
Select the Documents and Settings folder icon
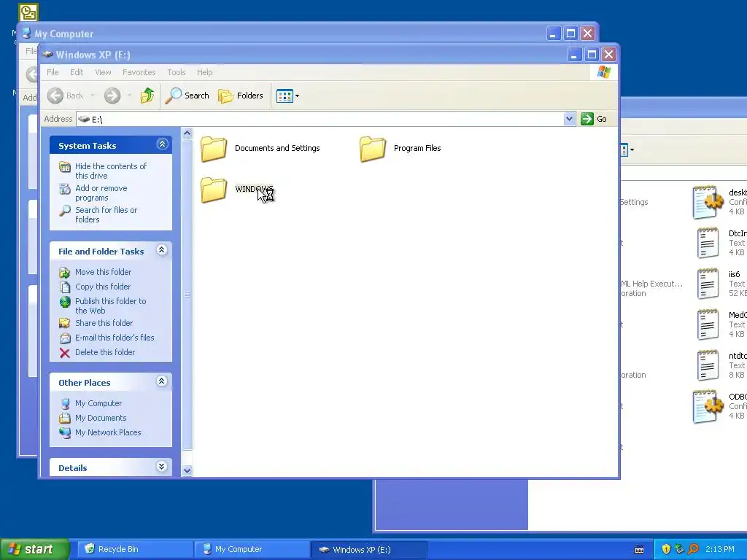[214, 149]
